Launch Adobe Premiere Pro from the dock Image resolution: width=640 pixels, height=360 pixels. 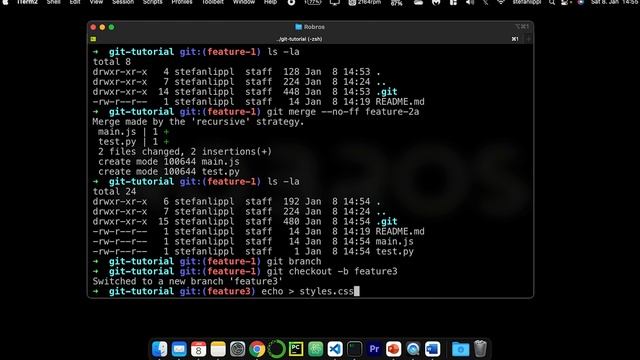pos(374,349)
